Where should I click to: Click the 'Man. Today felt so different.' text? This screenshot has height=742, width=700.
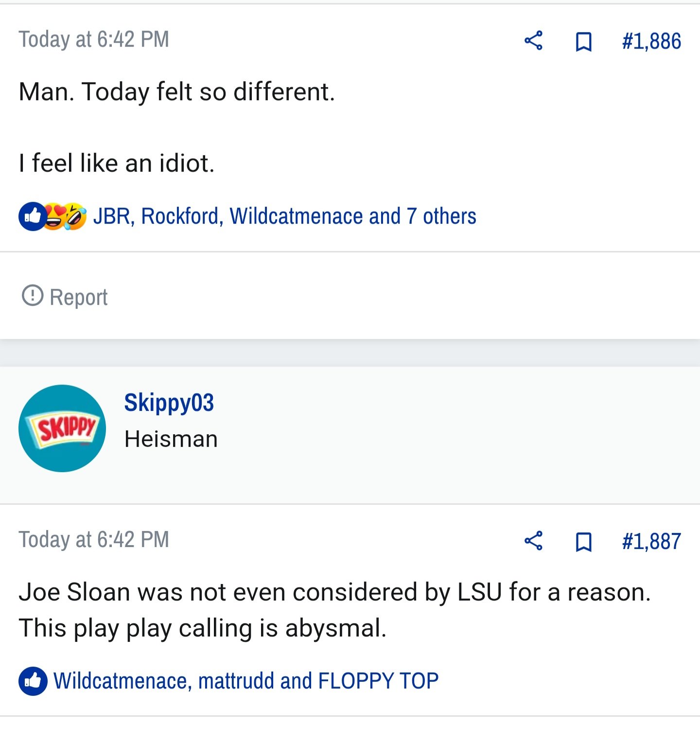pos(177,92)
